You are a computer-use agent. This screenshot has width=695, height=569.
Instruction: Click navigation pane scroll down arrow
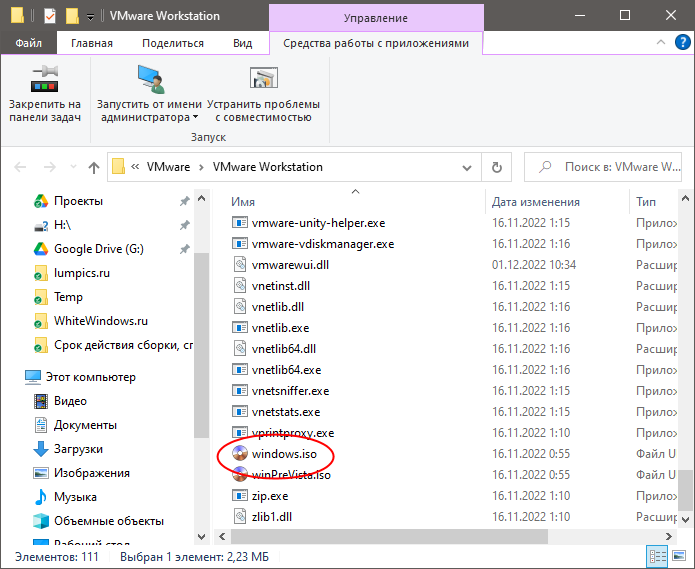[x=201, y=537]
